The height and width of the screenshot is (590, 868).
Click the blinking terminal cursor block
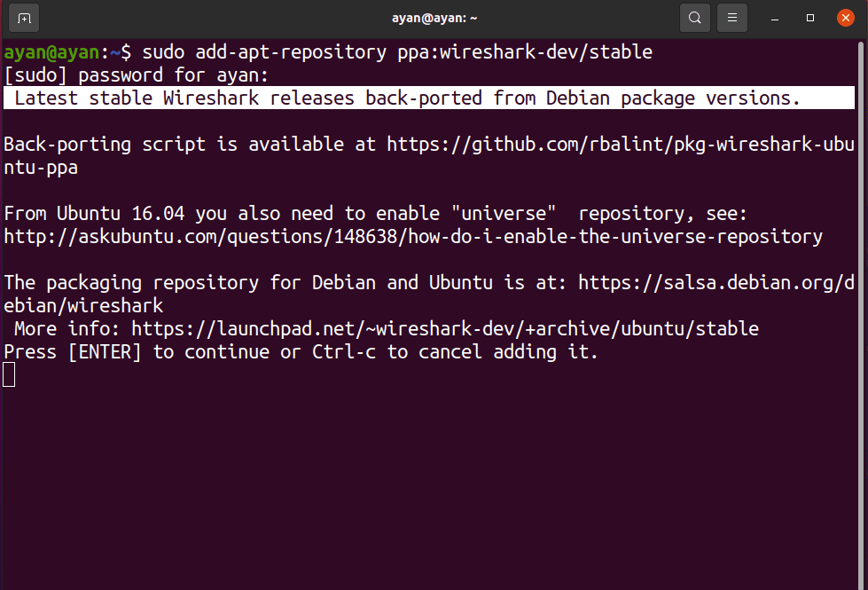point(9,374)
